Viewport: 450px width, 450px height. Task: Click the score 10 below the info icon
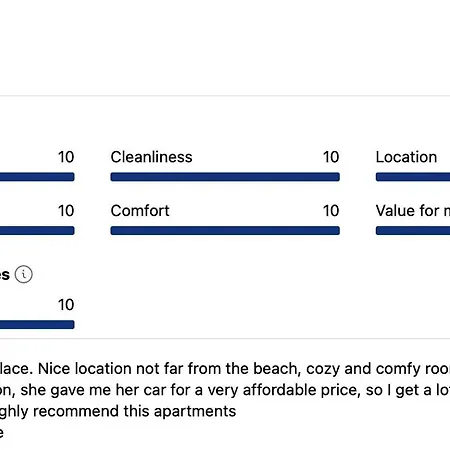pos(66,305)
